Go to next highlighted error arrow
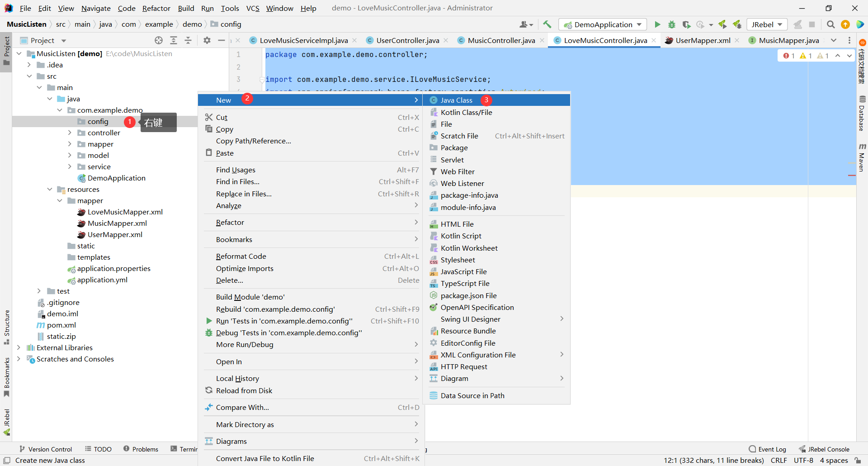The height and width of the screenshot is (466, 868). click(849, 56)
